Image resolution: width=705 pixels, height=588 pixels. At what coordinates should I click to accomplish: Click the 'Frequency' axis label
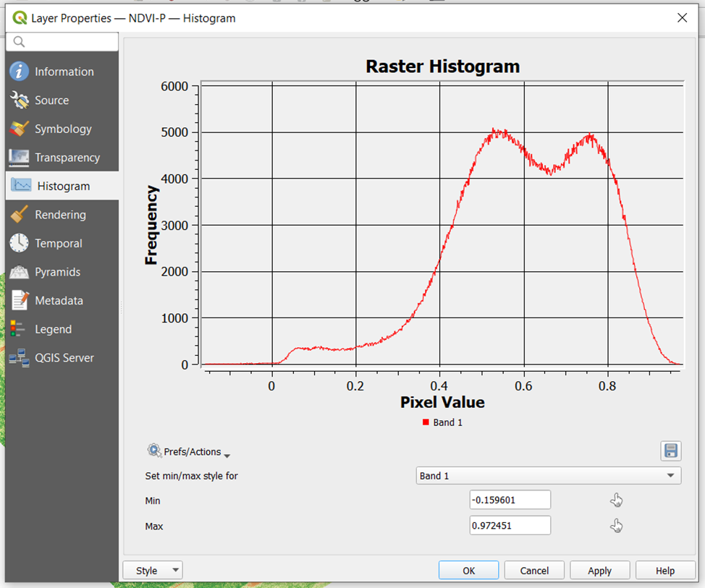click(x=151, y=225)
